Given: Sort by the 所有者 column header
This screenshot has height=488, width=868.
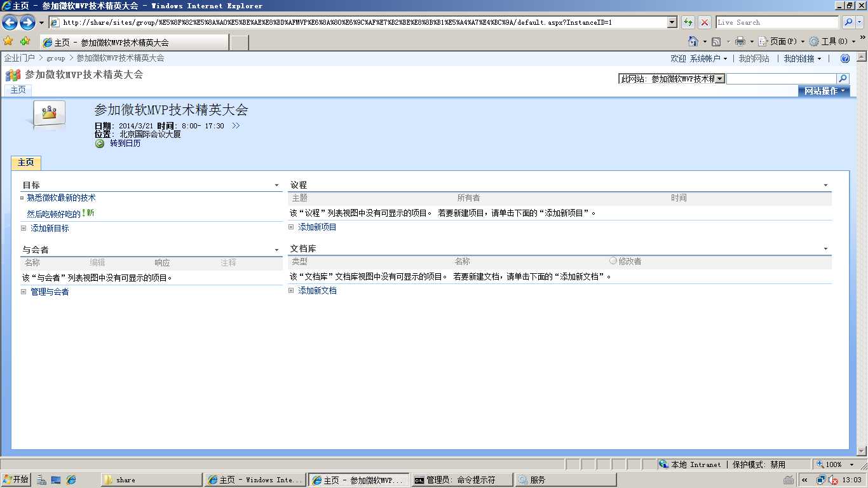Looking at the screenshot, I should (x=468, y=198).
